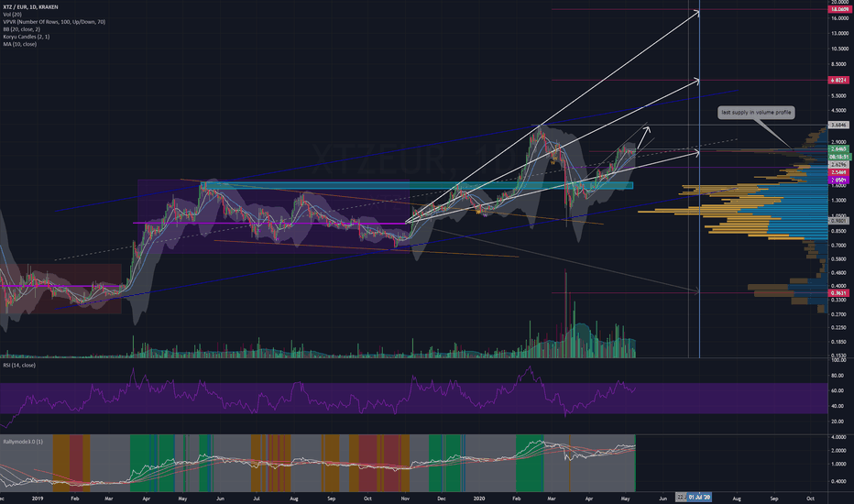Screen dimensions: 854x504
Task: Click the 0.5800 price scale label
Action: 839,259
